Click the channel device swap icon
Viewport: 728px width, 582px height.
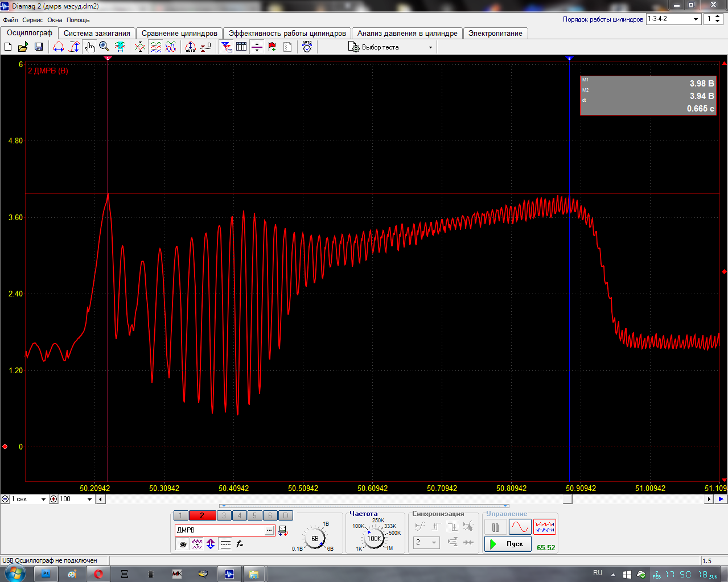(x=283, y=531)
